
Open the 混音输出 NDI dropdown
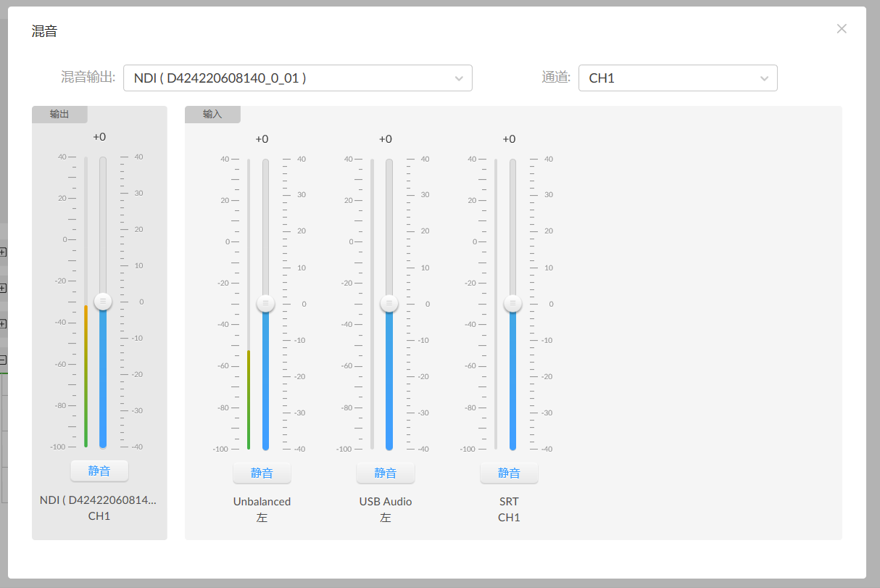[297, 78]
